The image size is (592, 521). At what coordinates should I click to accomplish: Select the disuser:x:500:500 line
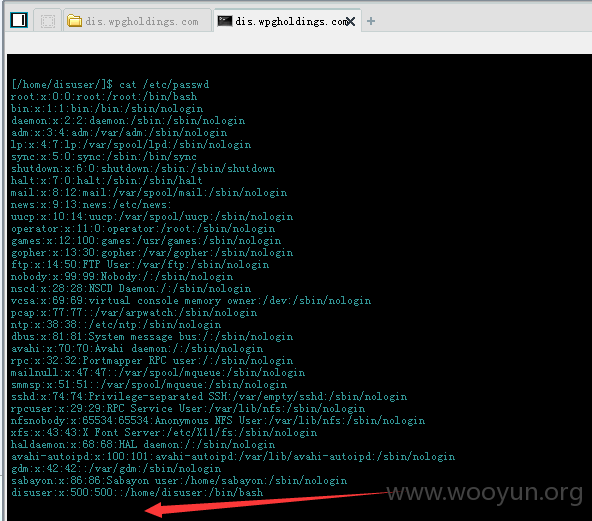[137, 493]
